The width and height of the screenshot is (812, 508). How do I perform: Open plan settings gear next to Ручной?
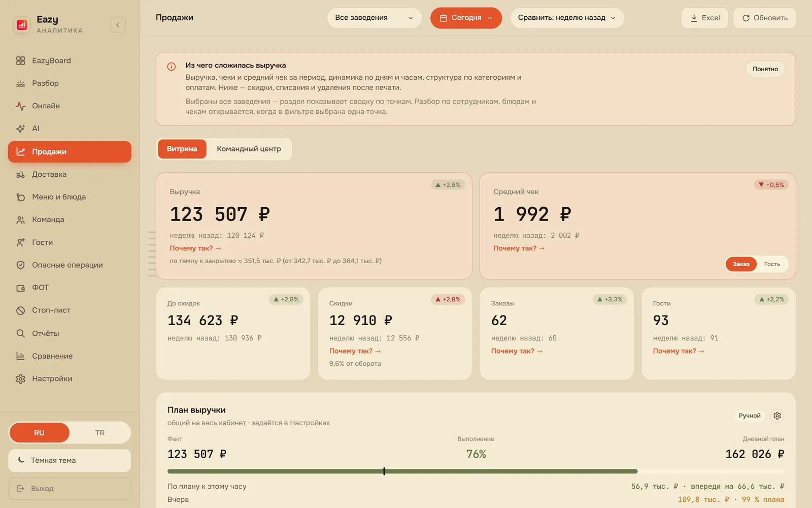tap(777, 416)
